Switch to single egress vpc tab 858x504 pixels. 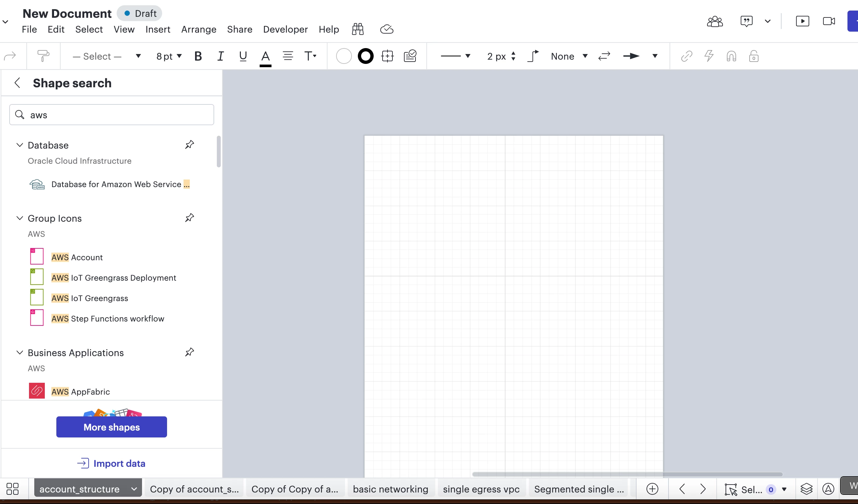pos(481,489)
